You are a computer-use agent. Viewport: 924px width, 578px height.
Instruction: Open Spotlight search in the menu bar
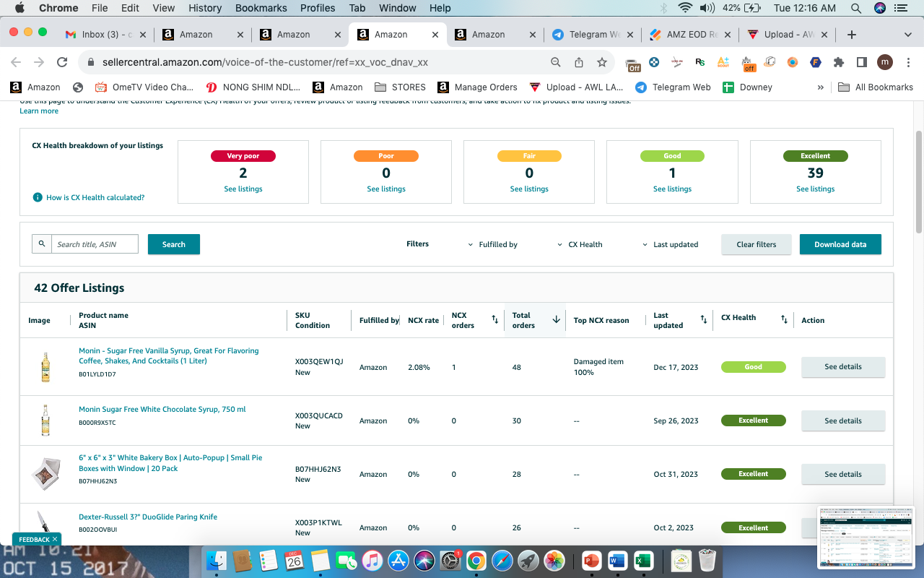click(x=855, y=8)
